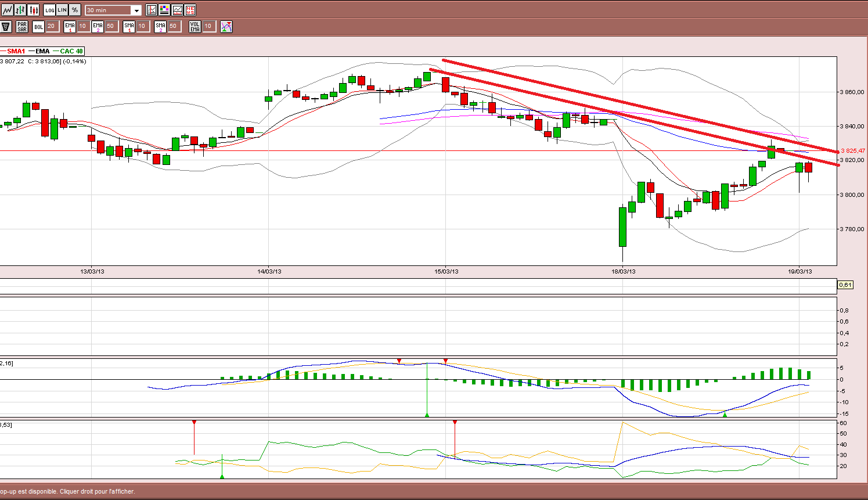Toggle the EMA 1 indicator
This screenshot has height=500, width=868.
70,27
